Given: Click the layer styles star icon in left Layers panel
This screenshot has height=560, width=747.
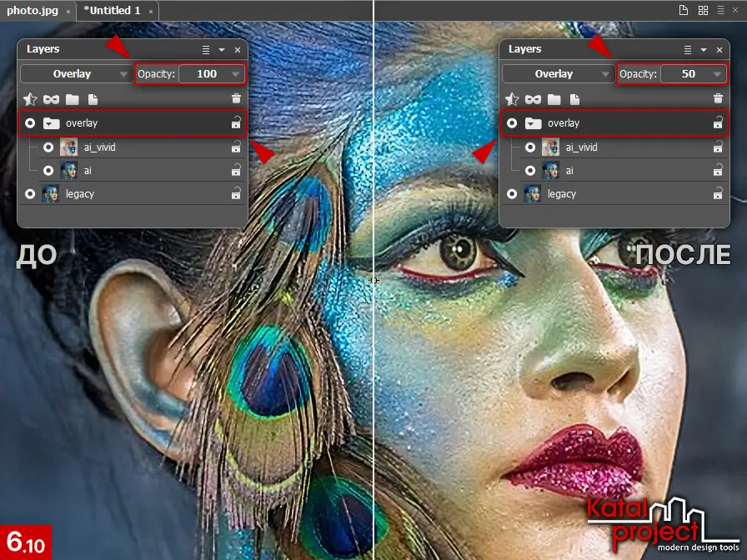Looking at the screenshot, I should coord(31,99).
